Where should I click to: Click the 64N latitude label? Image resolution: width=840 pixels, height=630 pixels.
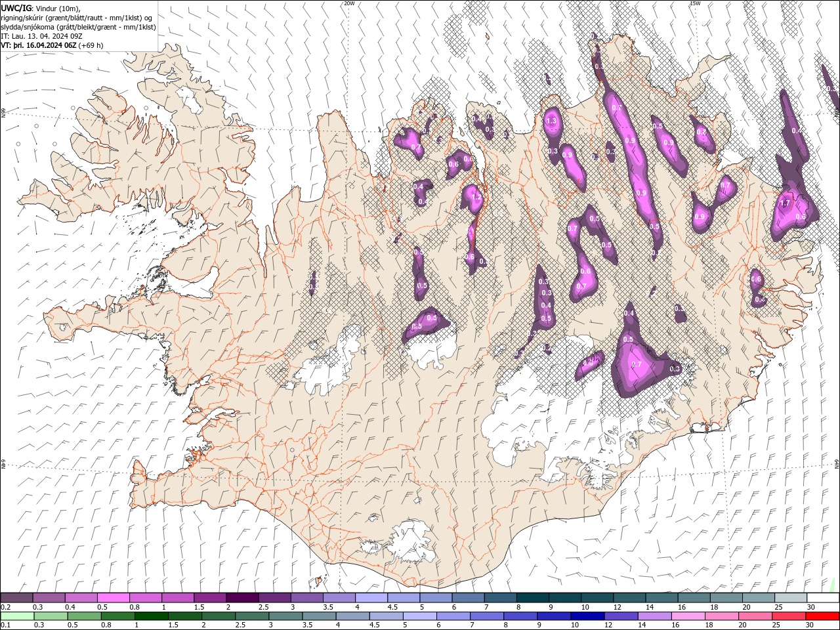[837, 463]
